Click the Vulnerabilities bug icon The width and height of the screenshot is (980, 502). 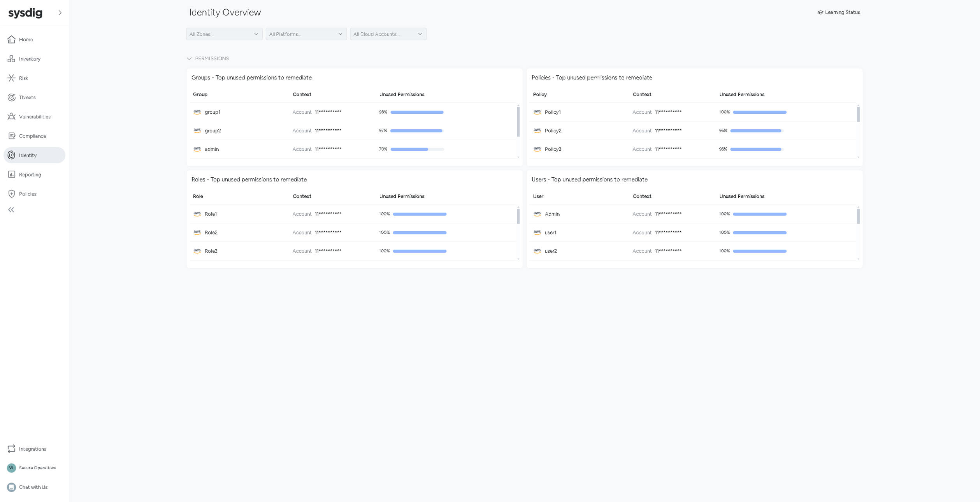click(12, 116)
